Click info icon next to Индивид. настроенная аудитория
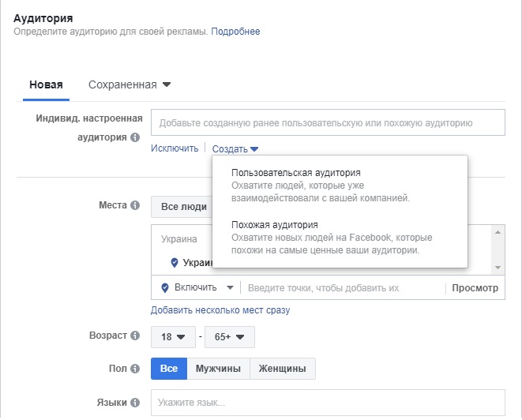 click(135, 137)
